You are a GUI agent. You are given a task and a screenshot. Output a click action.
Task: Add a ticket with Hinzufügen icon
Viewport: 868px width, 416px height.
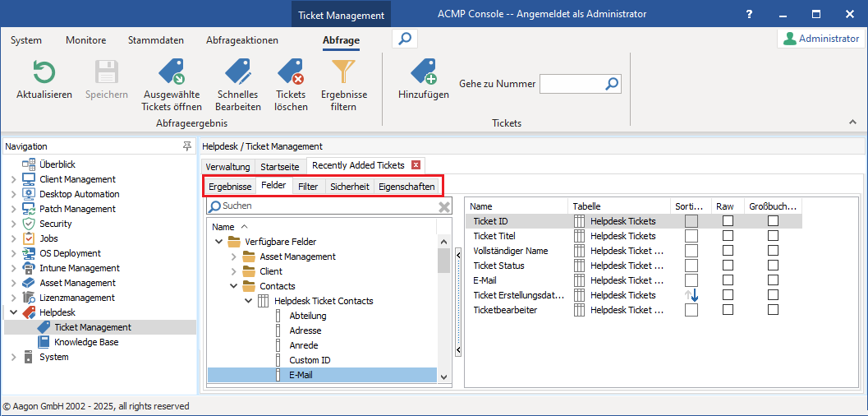[x=423, y=73]
